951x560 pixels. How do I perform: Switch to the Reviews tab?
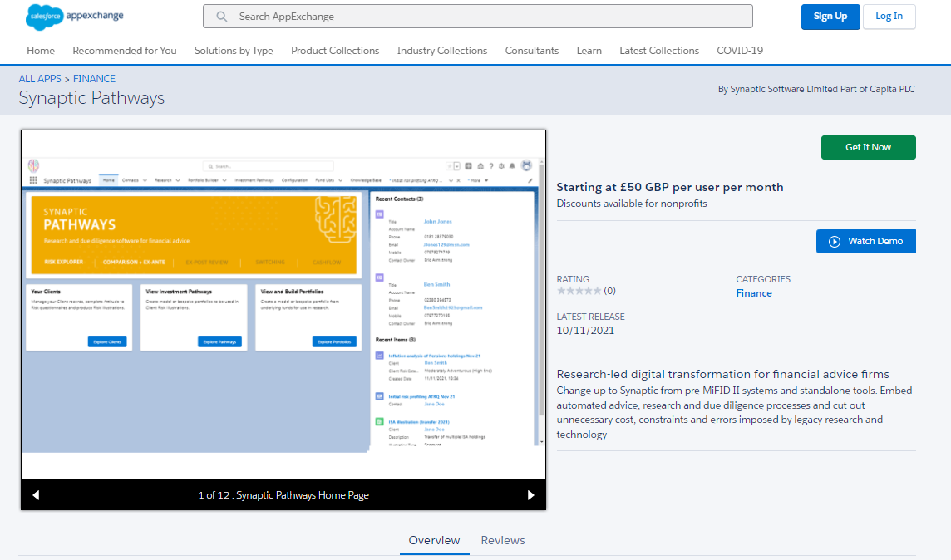coord(503,540)
